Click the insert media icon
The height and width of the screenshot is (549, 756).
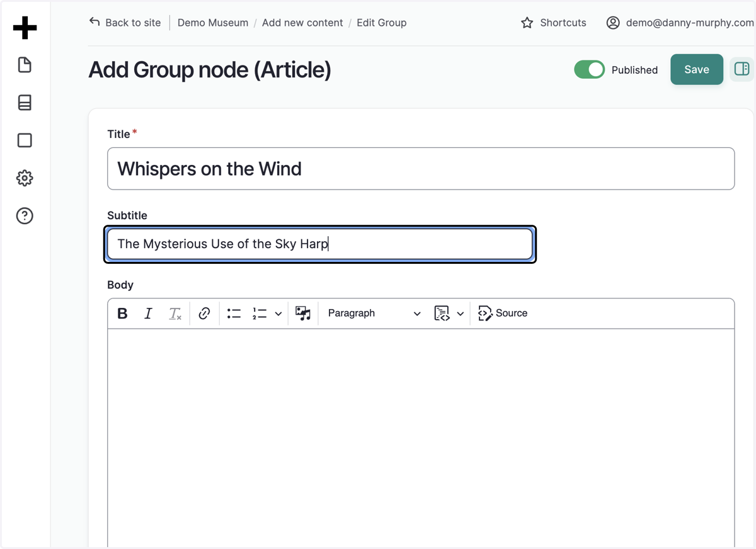(x=303, y=314)
